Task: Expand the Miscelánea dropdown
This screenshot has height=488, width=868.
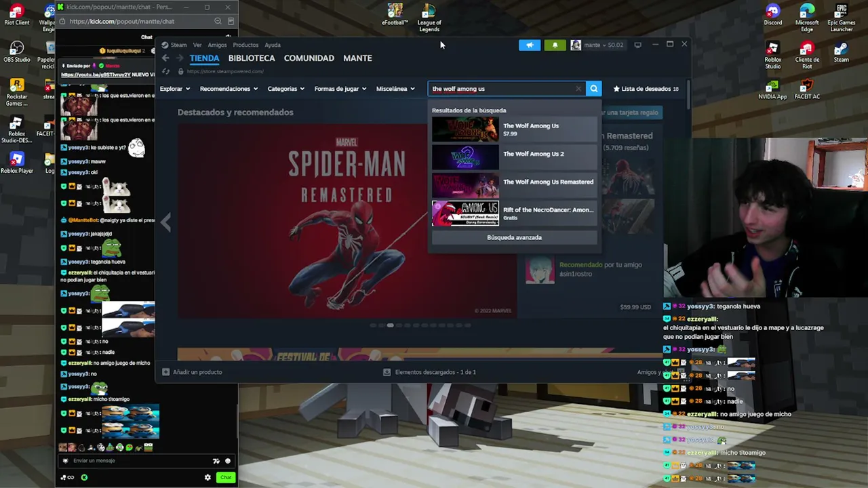Action: 395,89
